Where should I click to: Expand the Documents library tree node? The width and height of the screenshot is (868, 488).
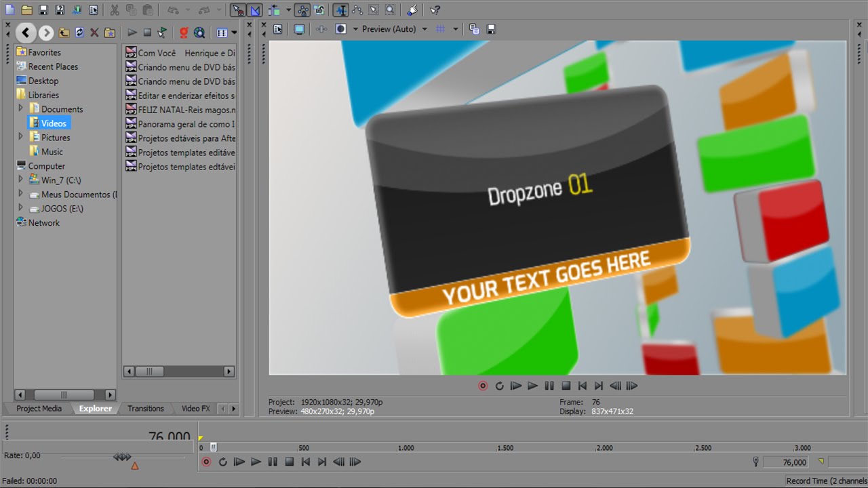pyautogui.click(x=20, y=108)
